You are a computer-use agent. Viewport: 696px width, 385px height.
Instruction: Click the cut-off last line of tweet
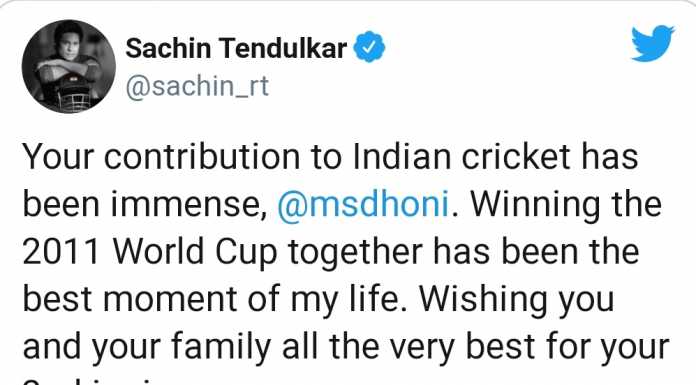pos(89,381)
